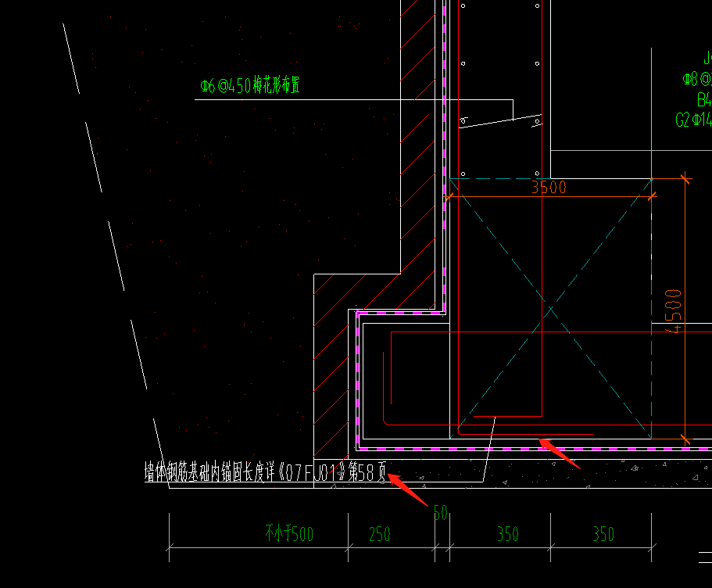The width and height of the screenshot is (712, 588).
Task: Click the 墙体钢筋基础内锚固长度详 note text
Action: 209,471
